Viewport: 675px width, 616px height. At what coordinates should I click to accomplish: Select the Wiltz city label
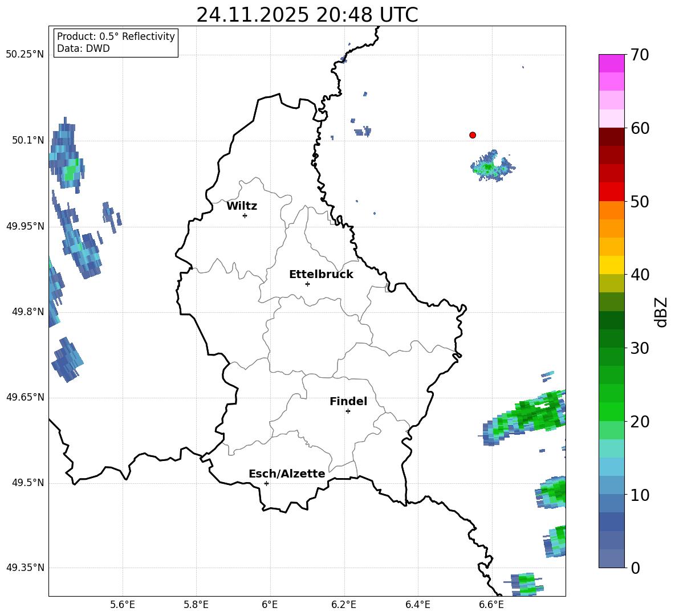tap(242, 206)
